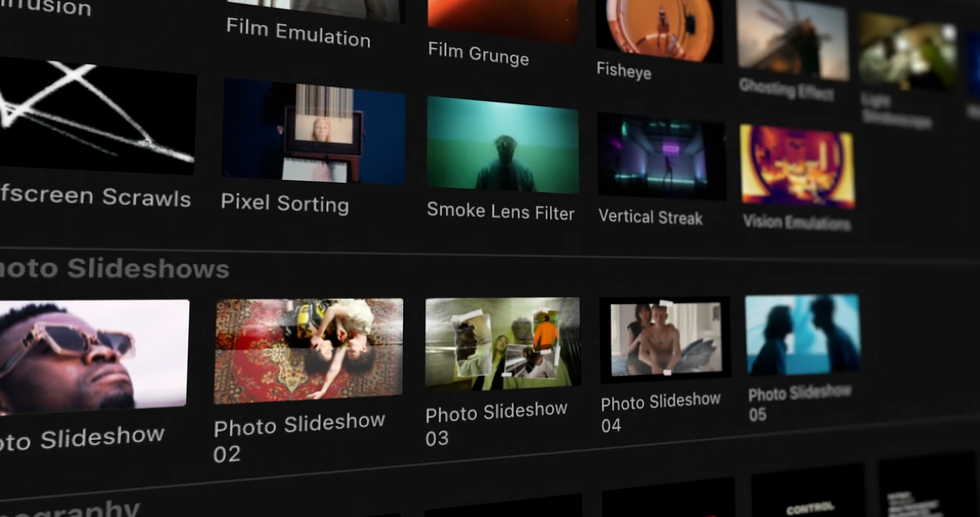The image size is (980, 517).
Task: Choose the Vertical Streak preview thumbnail
Action: tap(661, 157)
